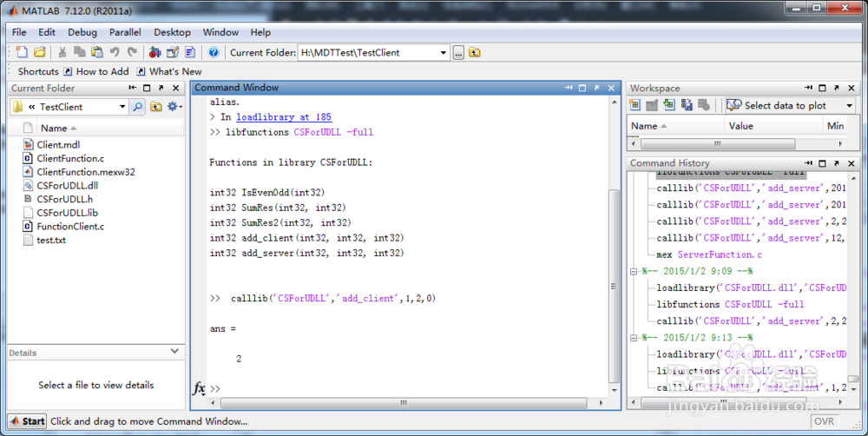Sort files by Name column header
Viewport: 868px width, 436px height.
(58, 128)
